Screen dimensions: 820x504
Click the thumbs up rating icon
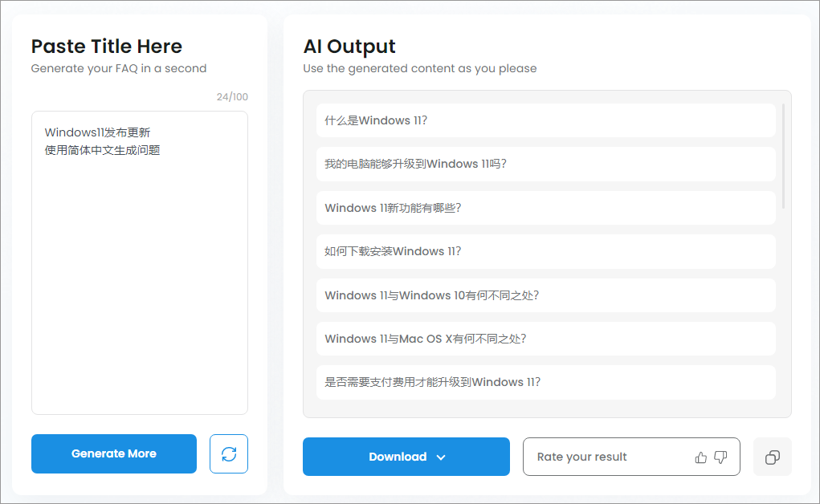click(x=701, y=457)
